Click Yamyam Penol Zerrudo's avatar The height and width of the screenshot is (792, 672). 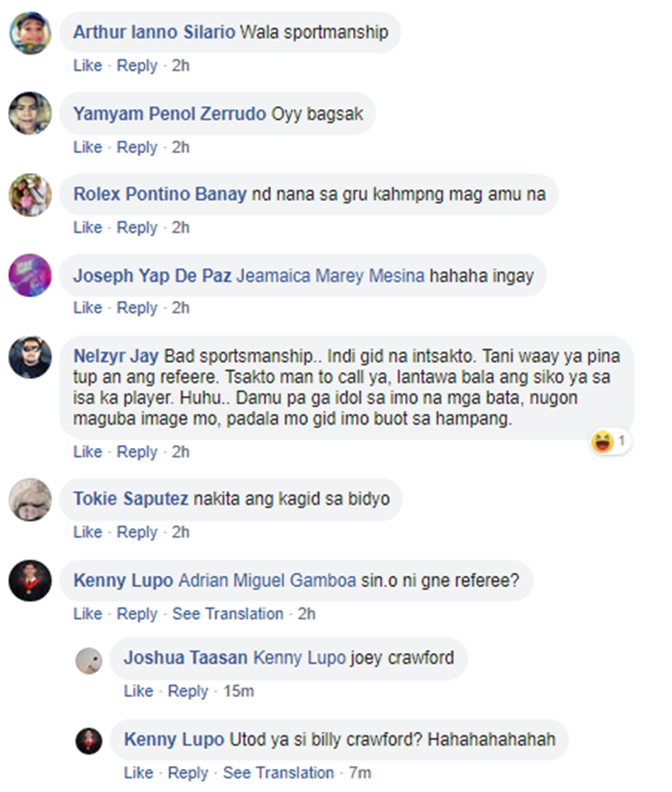point(30,113)
